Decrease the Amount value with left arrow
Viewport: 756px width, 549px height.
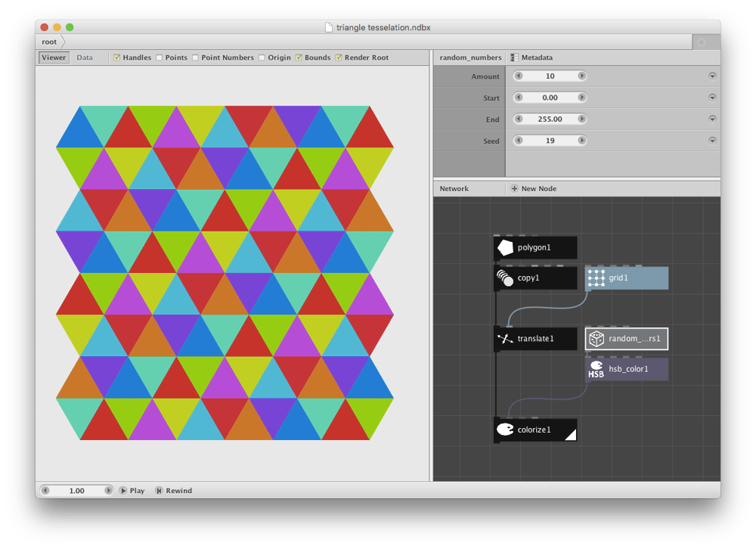pyautogui.click(x=519, y=76)
